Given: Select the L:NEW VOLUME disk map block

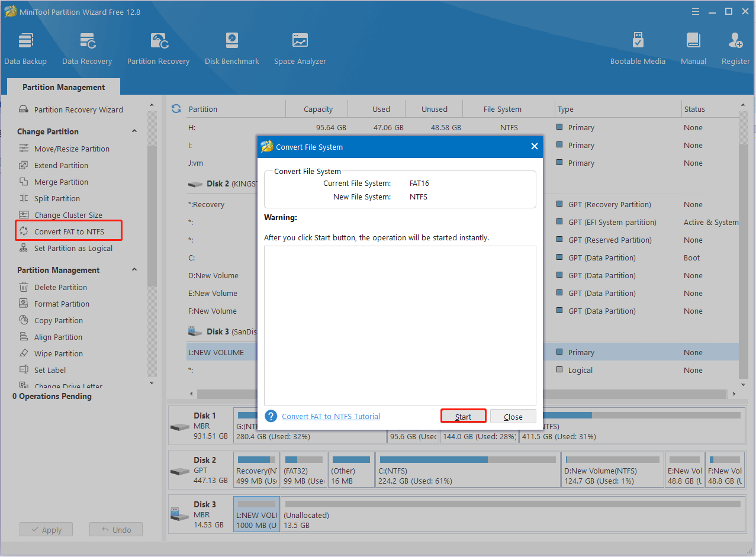Looking at the screenshot, I should click(256, 514).
